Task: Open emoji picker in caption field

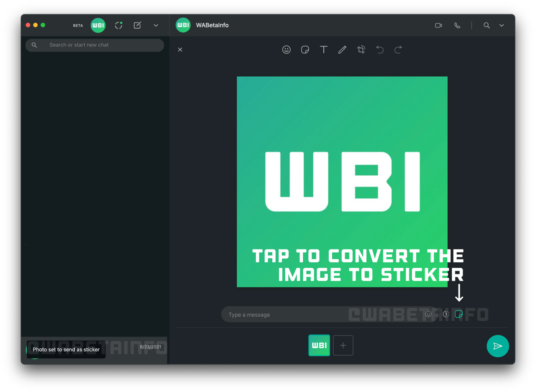Action: pos(428,314)
